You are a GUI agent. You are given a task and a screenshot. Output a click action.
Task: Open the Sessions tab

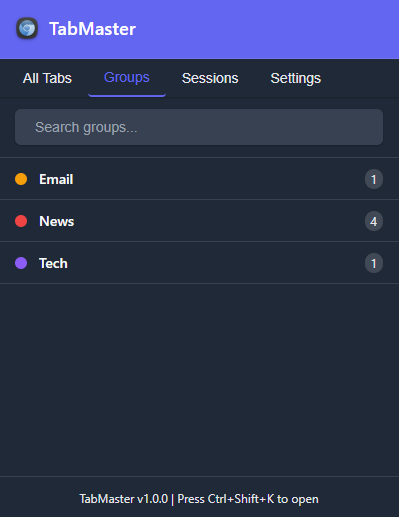210,78
